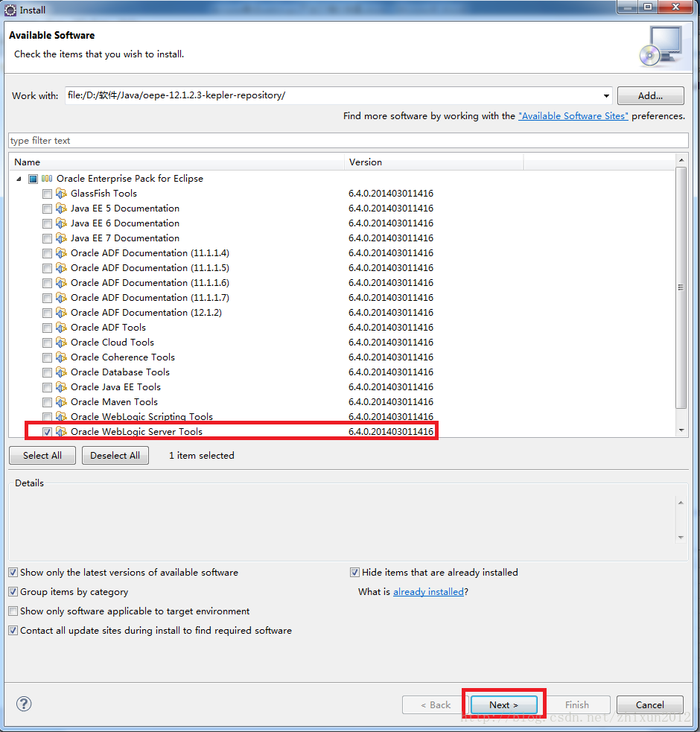Click the type filter text field
Image resolution: width=700 pixels, height=732 pixels.
(x=349, y=141)
